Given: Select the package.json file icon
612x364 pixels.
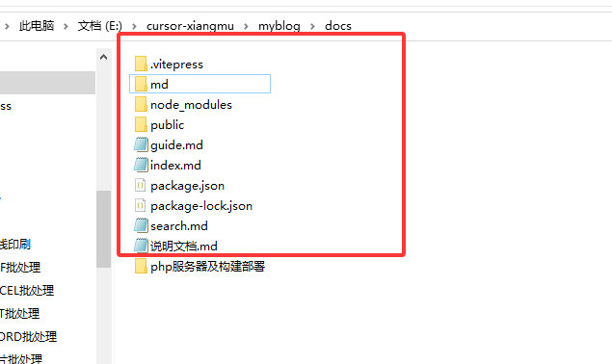Looking at the screenshot, I should [x=141, y=185].
